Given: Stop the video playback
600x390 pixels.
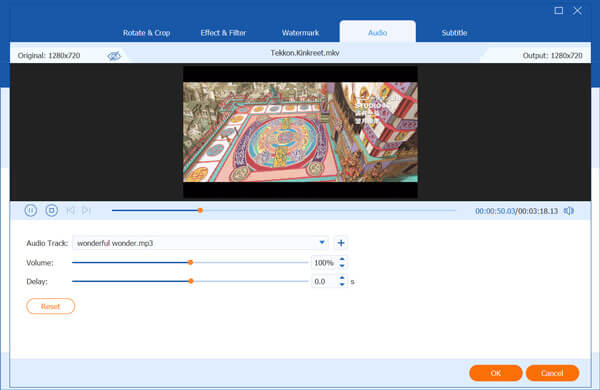Looking at the screenshot, I should click(x=51, y=211).
